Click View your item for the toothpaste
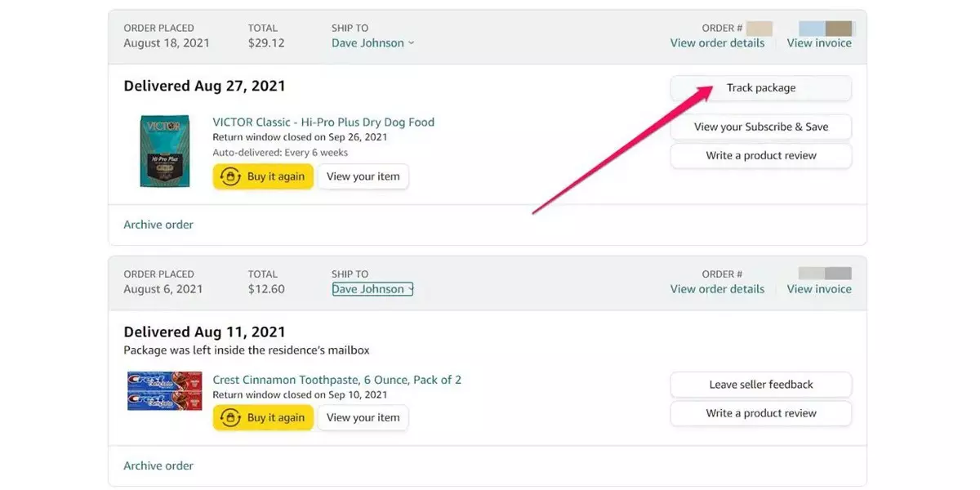980x490 pixels. 363,416
